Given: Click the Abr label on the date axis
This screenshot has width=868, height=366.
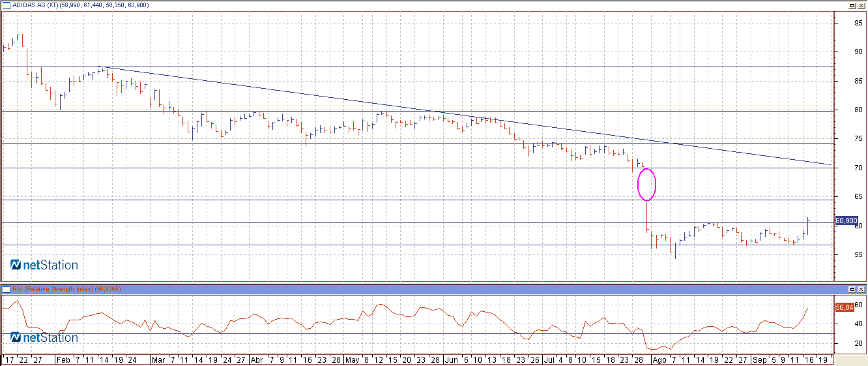Looking at the screenshot, I should pyautogui.click(x=257, y=359).
